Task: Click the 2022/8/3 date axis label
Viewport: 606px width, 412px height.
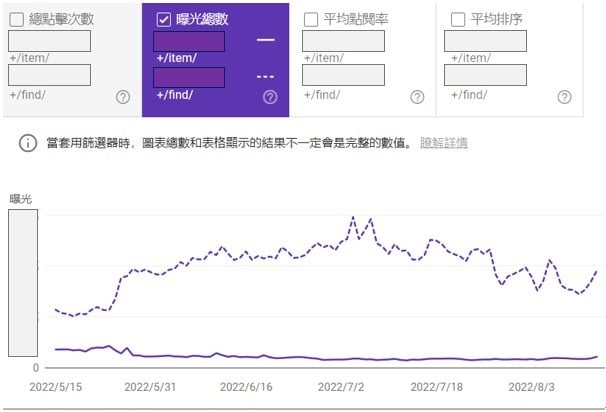Action: [532, 387]
